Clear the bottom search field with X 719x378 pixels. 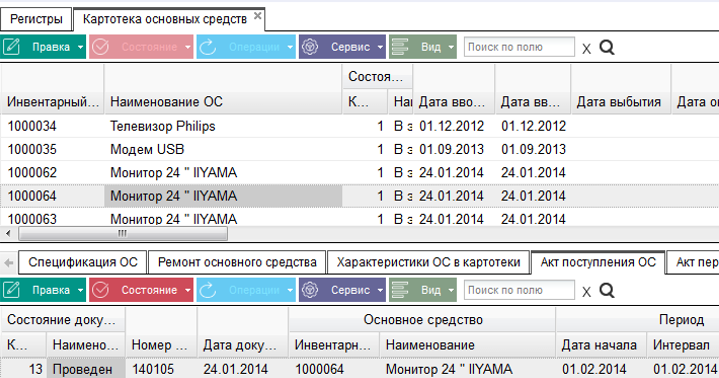click(586, 292)
